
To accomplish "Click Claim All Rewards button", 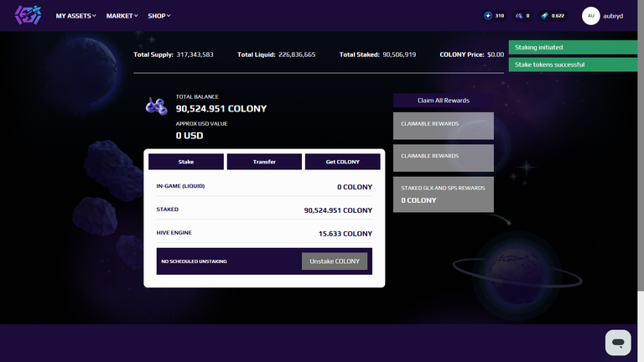I will tap(443, 101).
